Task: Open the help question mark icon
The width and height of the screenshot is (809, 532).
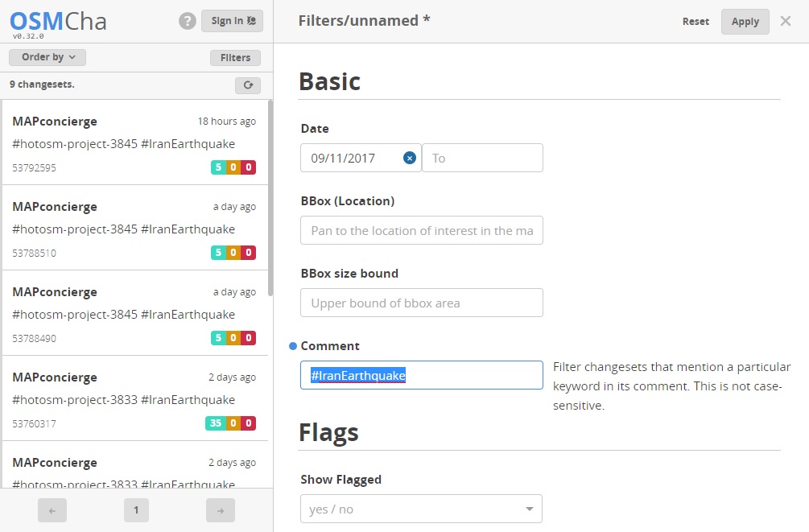Action: pyautogui.click(x=188, y=21)
